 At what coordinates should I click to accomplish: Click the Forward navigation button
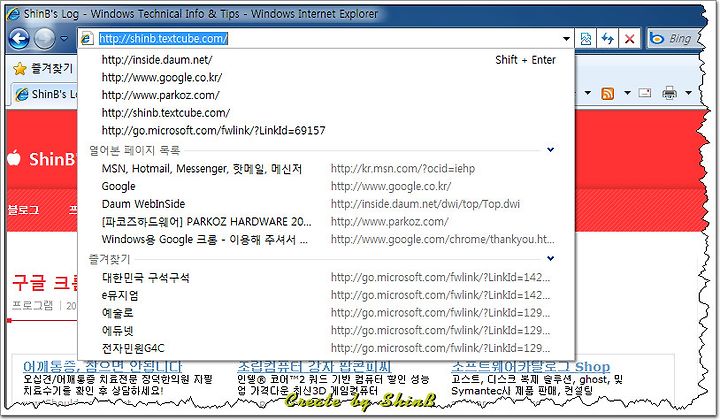[45, 39]
